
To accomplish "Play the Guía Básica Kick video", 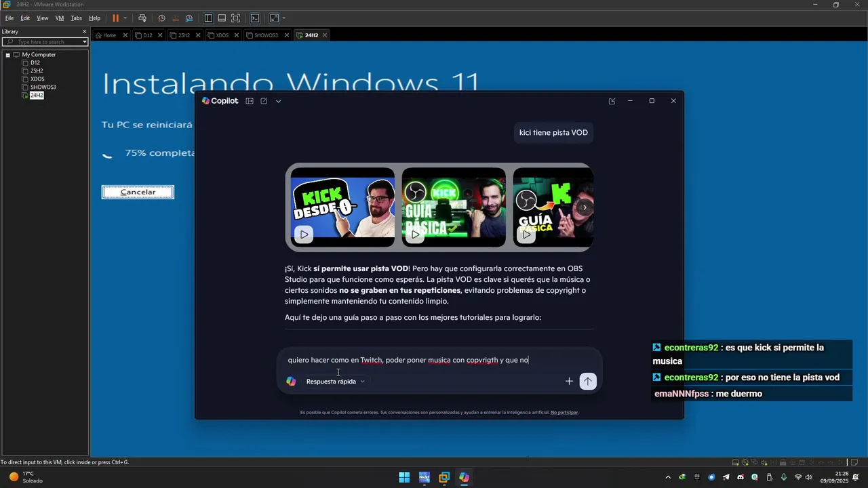I will pyautogui.click(x=415, y=235).
